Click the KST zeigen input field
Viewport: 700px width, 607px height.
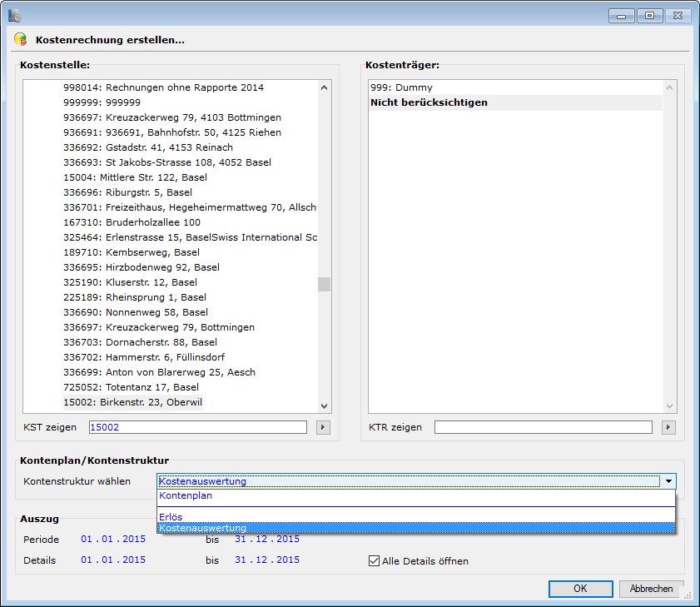197,427
